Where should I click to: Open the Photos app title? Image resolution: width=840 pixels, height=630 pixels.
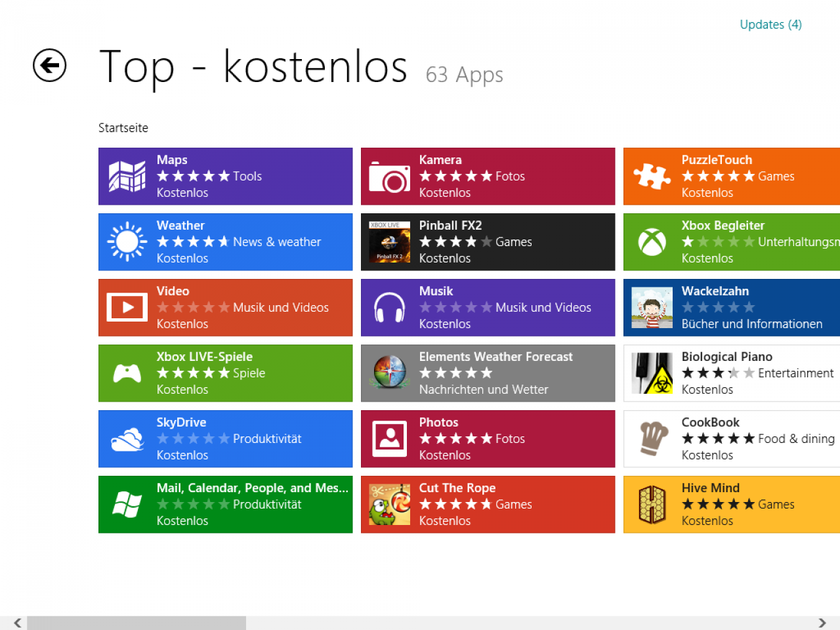439,422
